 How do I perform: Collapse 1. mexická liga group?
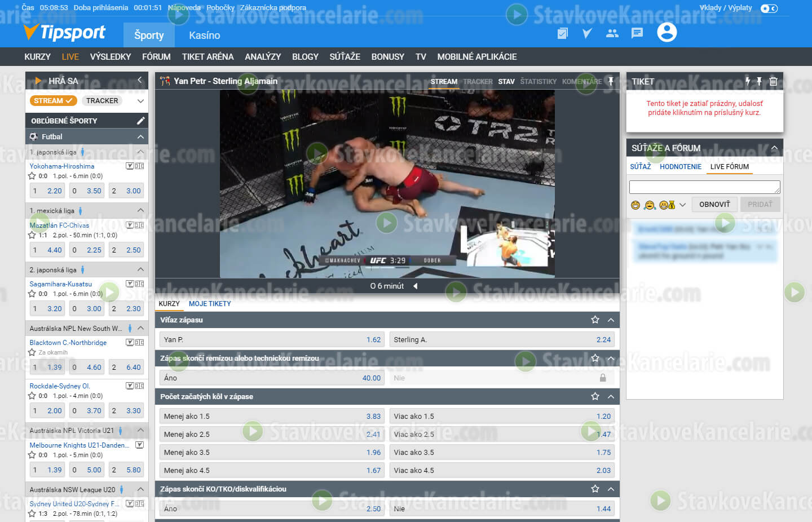click(140, 210)
